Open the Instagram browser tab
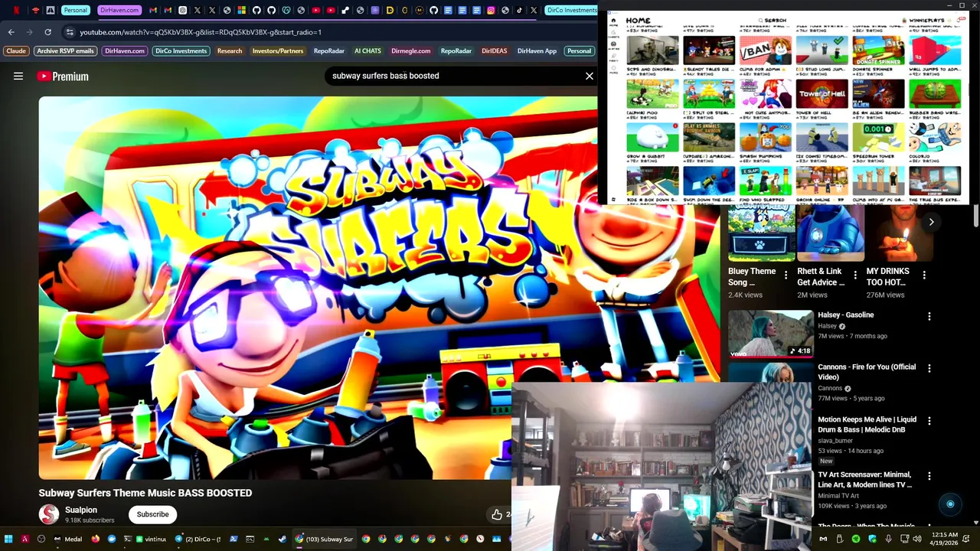The height and width of the screenshot is (551, 980). coord(491,10)
